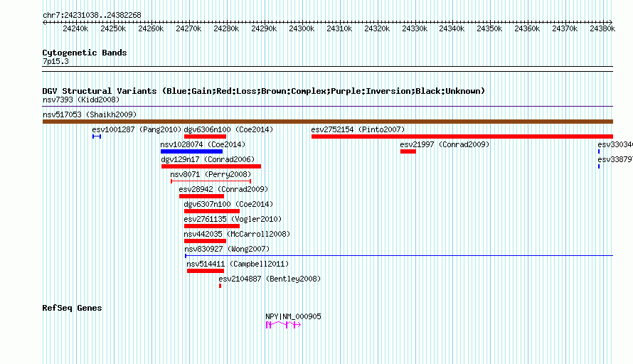Viewport: 633px width, 364px height.
Task: Click the 24290k ruler tick label
Action: pyautogui.click(x=264, y=28)
